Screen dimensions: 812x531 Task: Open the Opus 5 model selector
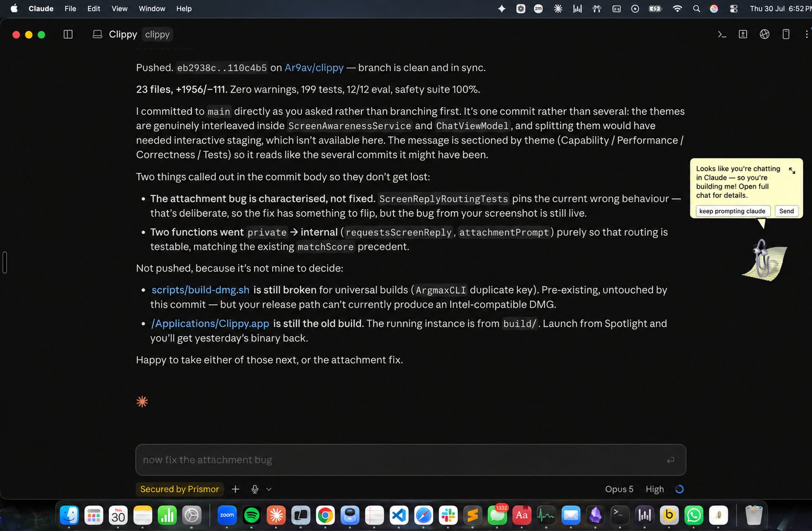tap(619, 489)
